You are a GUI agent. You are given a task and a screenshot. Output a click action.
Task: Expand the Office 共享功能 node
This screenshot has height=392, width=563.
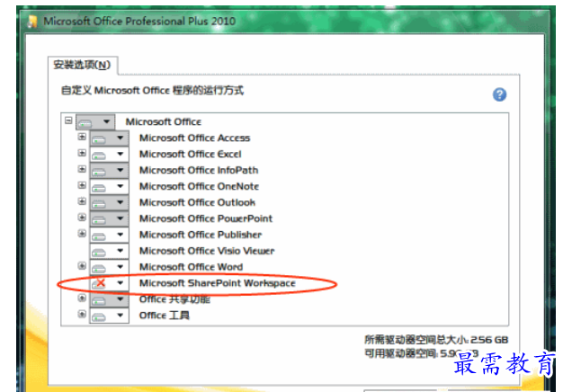pos(82,298)
